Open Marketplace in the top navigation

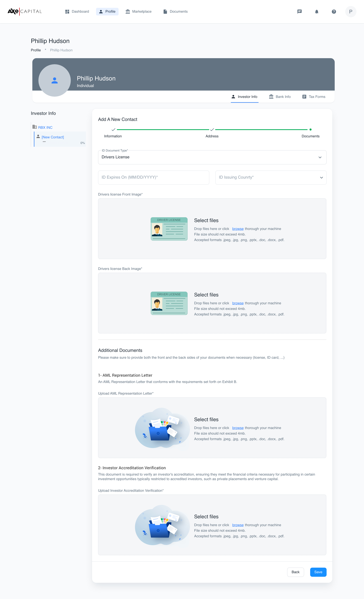pos(138,12)
